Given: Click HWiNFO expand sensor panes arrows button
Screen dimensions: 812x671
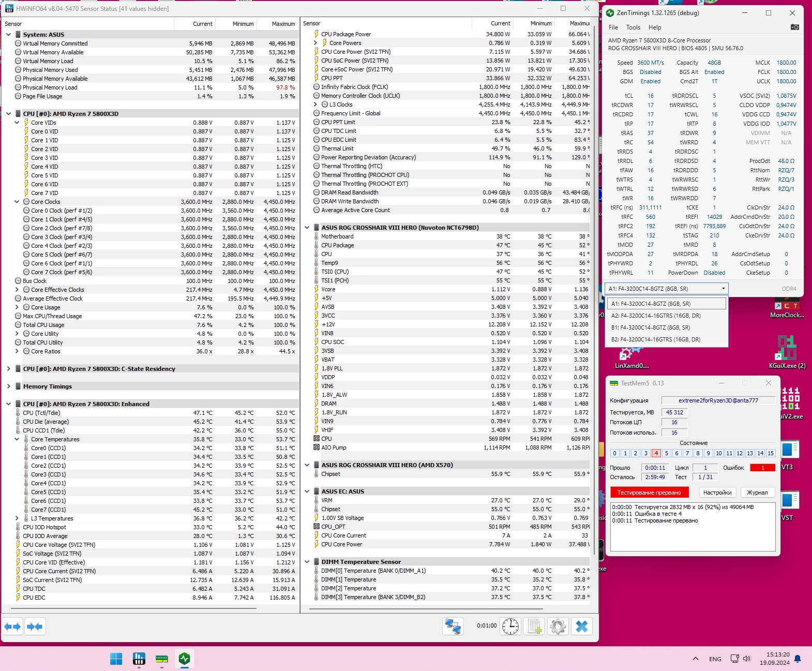Looking at the screenshot, I should pos(12,627).
